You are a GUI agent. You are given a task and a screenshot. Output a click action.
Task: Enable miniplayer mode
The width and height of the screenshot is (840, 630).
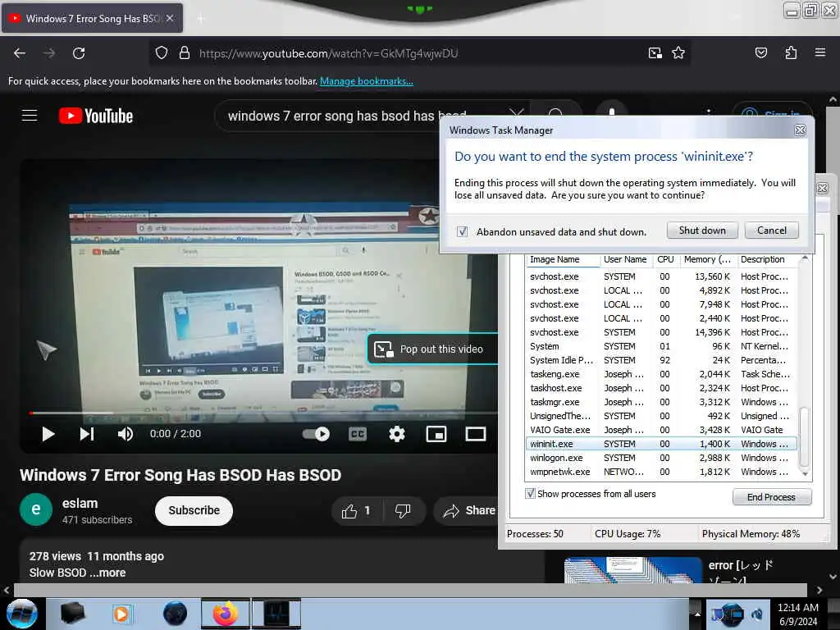pos(436,434)
